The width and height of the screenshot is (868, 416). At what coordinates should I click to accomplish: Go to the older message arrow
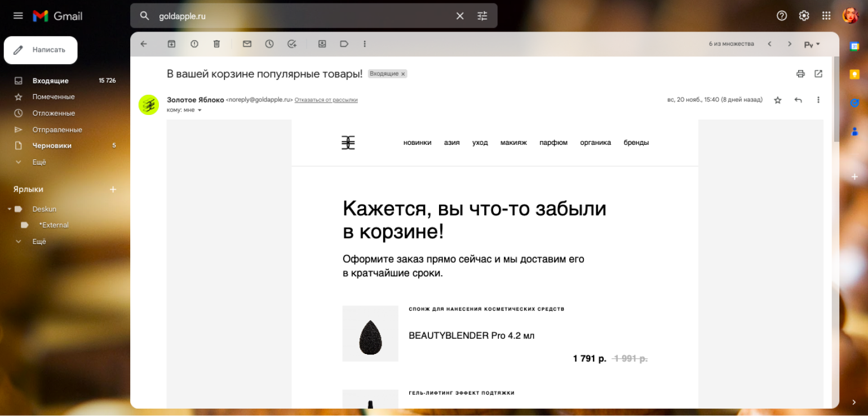(x=790, y=44)
